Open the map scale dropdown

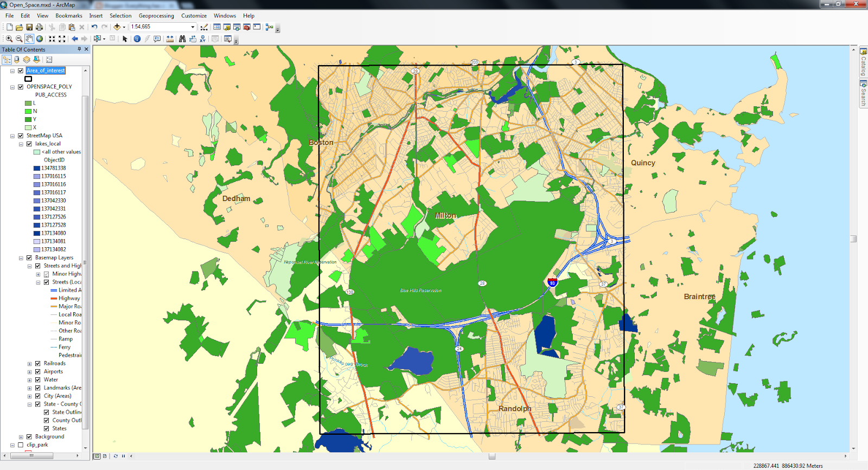pos(192,27)
